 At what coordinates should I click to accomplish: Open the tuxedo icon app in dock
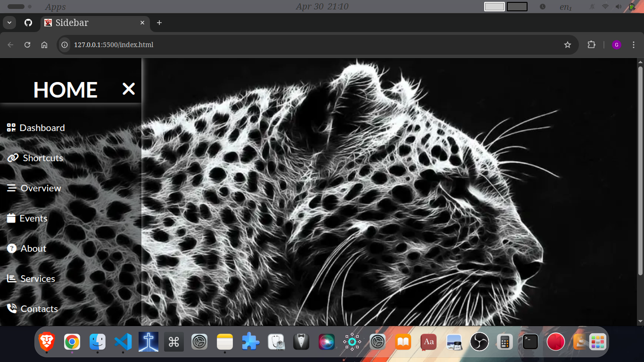point(301,342)
